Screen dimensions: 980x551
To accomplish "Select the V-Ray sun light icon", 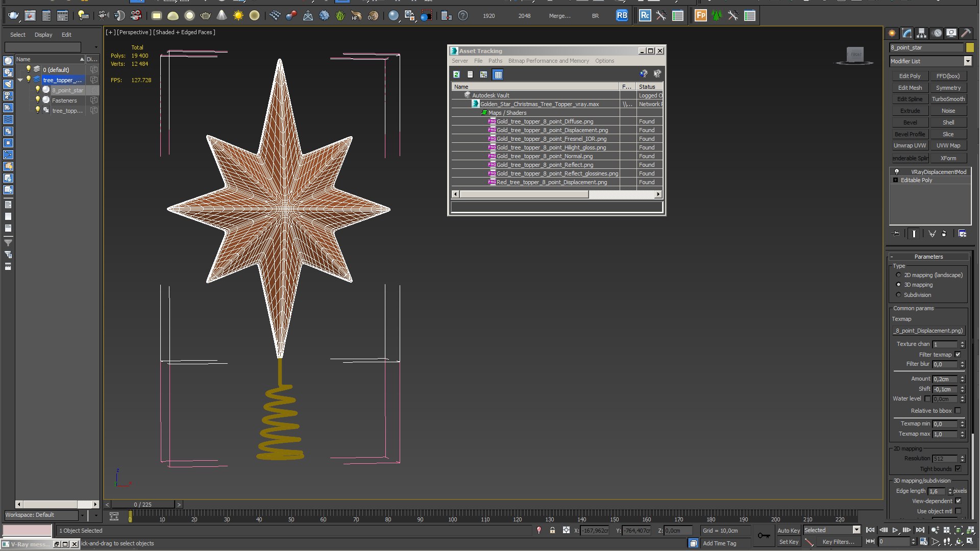I will (238, 16).
